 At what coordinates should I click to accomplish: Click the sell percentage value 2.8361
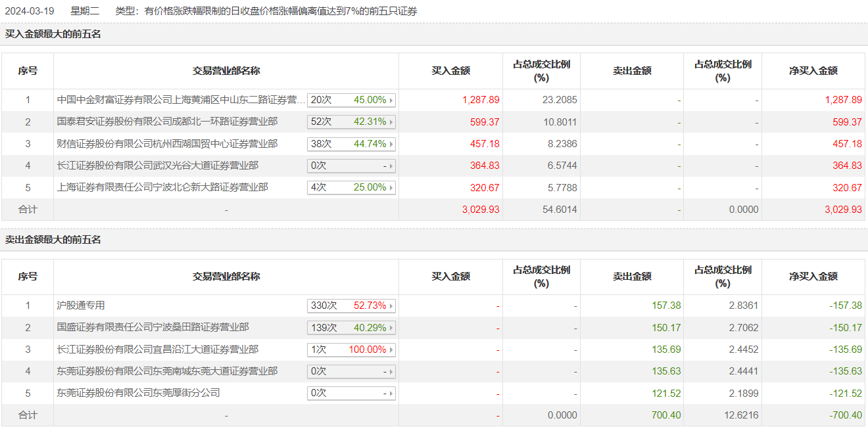(743, 306)
